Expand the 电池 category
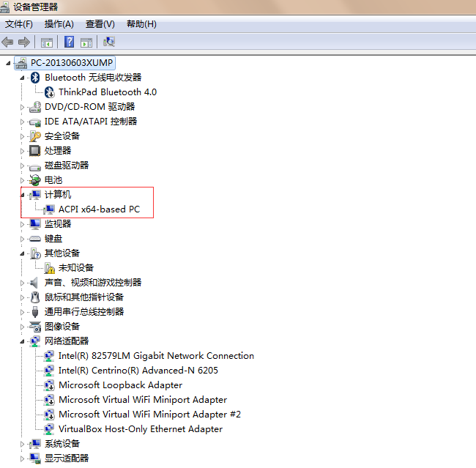476x468 pixels. [x=22, y=180]
